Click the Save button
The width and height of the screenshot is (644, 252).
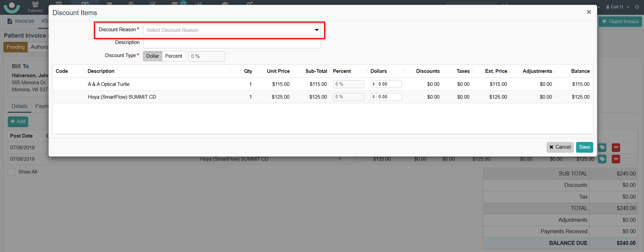click(x=584, y=147)
